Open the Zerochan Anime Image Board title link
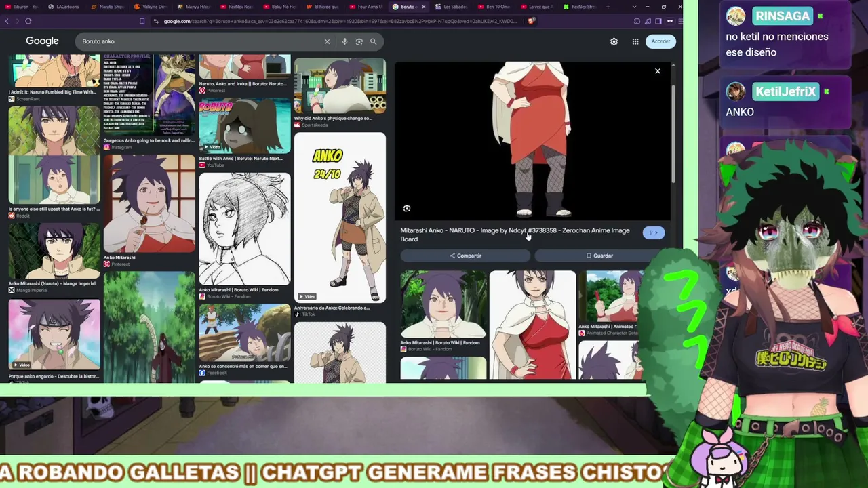The image size is (868, 488). [515, 235]
